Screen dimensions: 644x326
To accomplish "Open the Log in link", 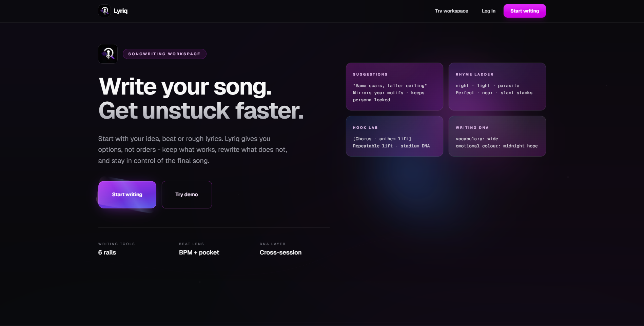I will point(488,11).
